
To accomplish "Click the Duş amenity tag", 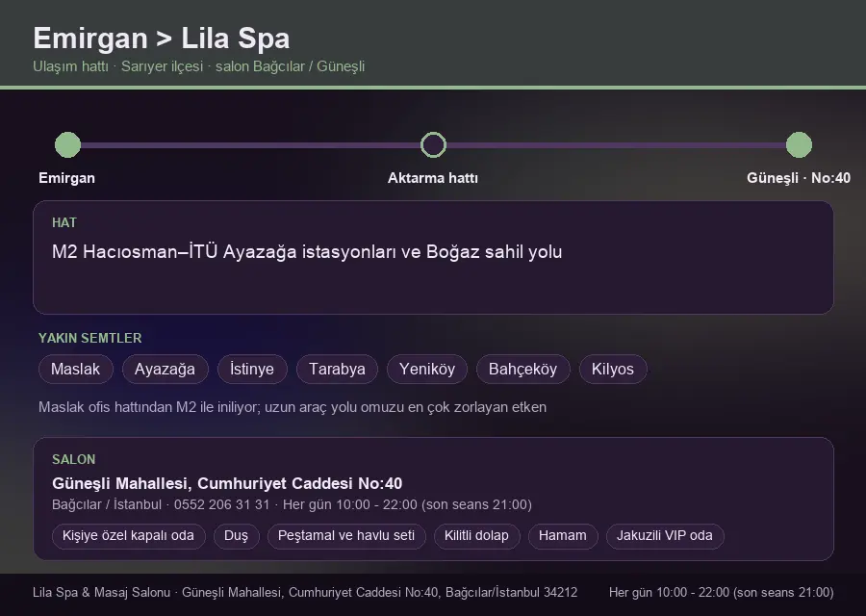I will pyautogui.click(x=237, y=536).
